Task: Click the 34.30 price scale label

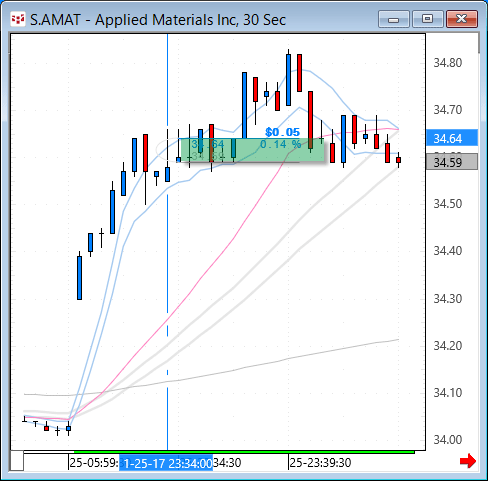Action: pos(448,299)
